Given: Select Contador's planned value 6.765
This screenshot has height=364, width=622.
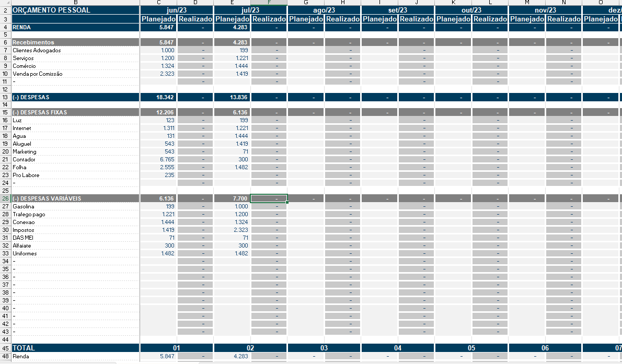Looking at the screenshot, I should click(158, 159).
